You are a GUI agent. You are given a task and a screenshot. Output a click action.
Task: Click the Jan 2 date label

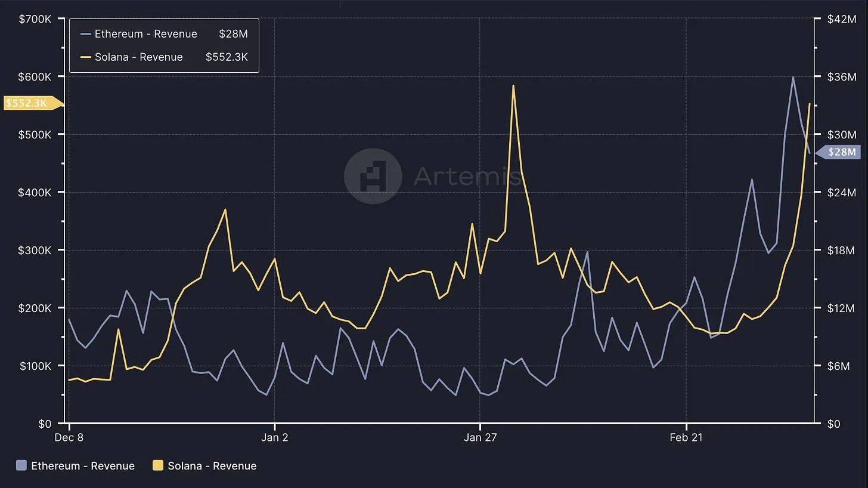[x=274, y=437]
